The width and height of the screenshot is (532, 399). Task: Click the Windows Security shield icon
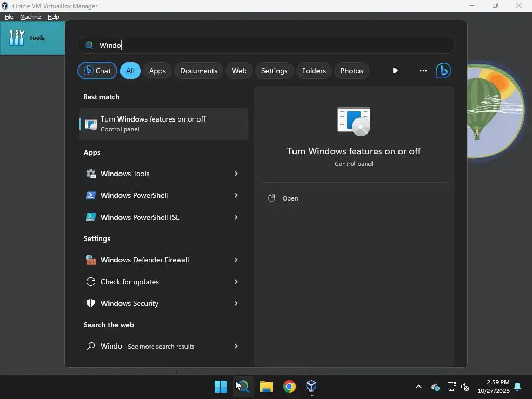(x=90, y=303)
